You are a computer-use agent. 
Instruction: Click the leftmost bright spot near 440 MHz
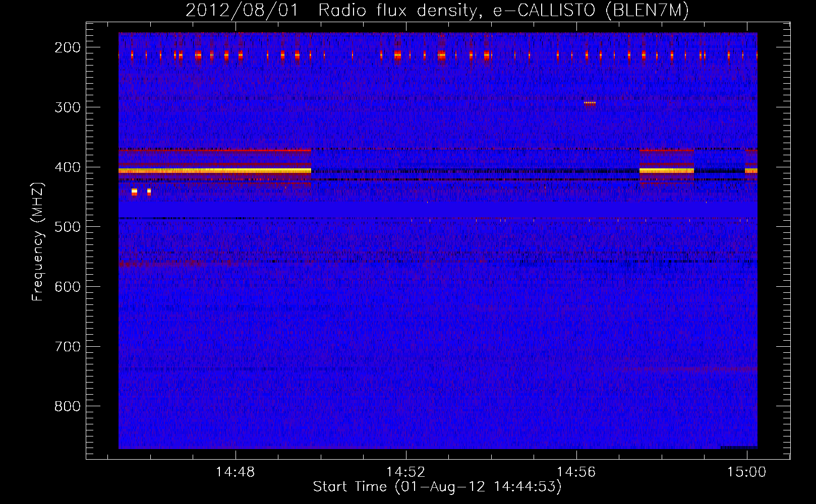click(134, 192)
